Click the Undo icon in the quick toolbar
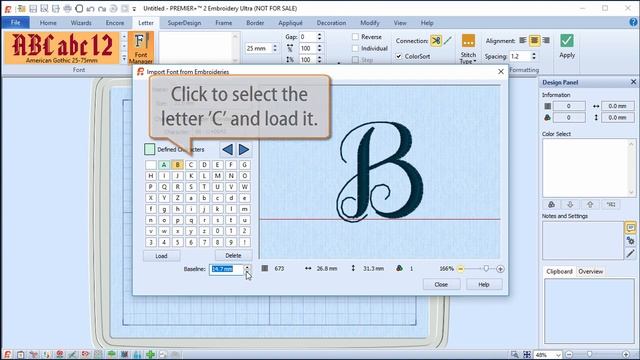This screenshot has width=640, height=360. click(91, 8)
